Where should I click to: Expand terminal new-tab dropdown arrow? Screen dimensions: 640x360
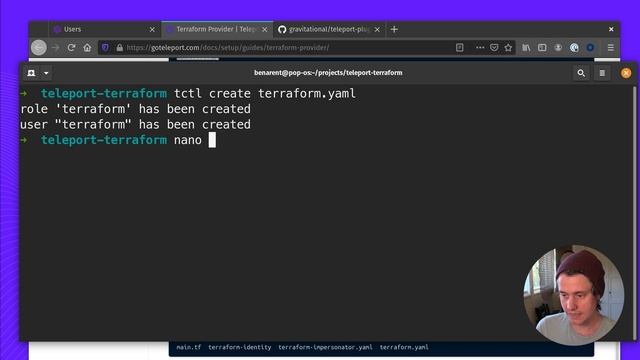pos(46,73)
